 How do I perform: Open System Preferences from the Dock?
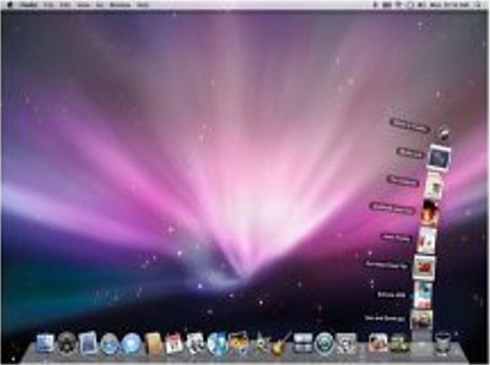[346, 344]
